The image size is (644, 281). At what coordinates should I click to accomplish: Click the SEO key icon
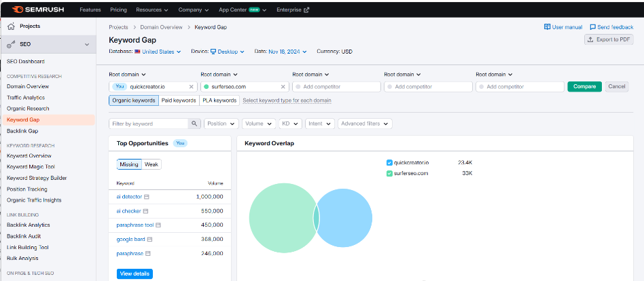coord(11,44)
